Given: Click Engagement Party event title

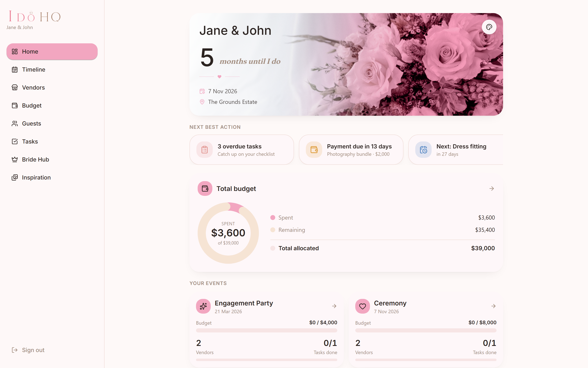Looking at the screenshot, I should (x=244, y=303).
